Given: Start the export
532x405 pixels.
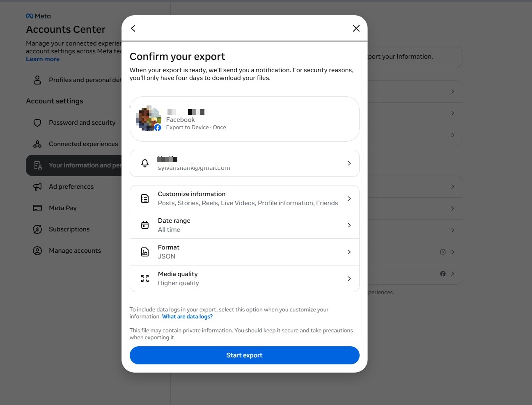Looking at the screenshot, I should (x=245, y=355).
